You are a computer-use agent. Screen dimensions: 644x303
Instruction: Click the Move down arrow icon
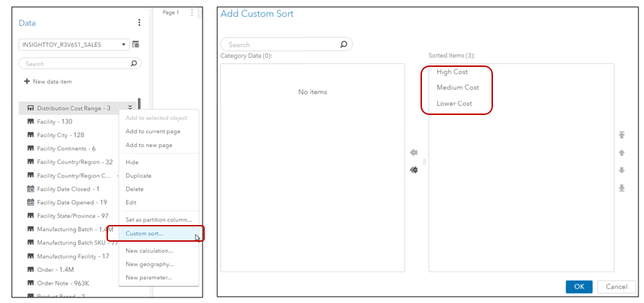(621, 170)
